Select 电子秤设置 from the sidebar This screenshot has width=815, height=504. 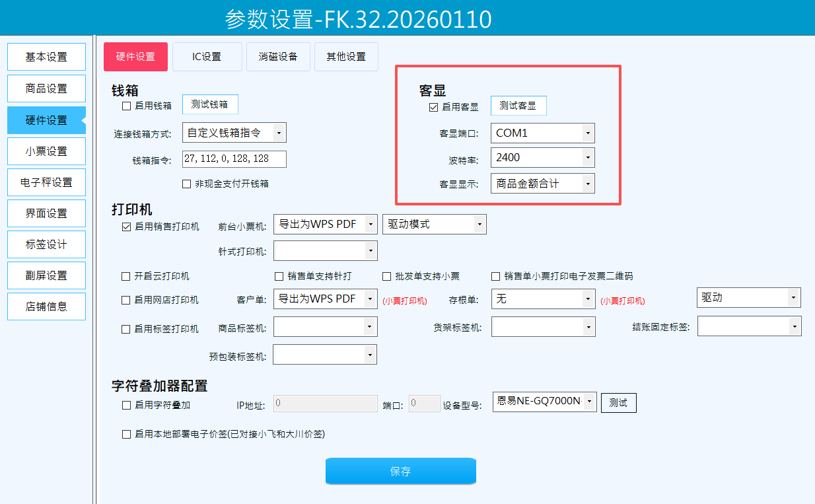(x=46, y=182)
